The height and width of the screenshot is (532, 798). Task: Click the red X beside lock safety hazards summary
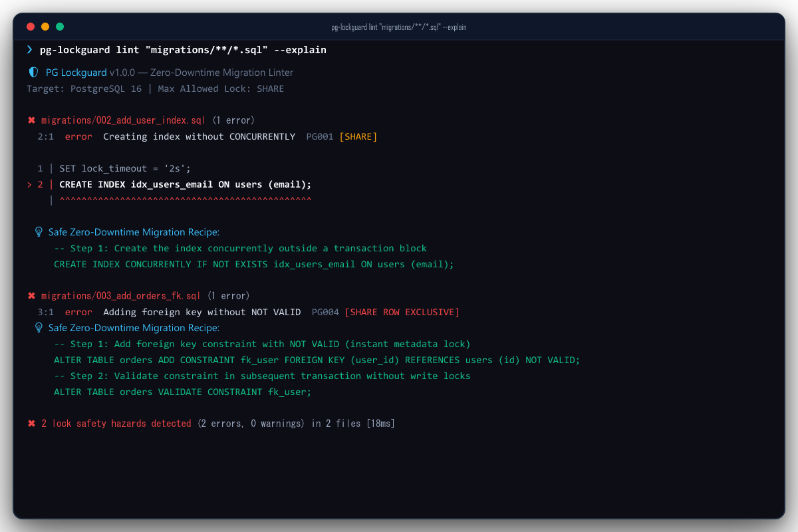[31, 424]
